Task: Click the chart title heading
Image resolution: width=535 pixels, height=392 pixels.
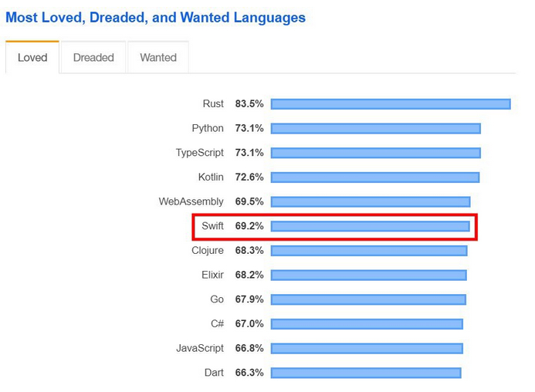Action: pos(155,17)
